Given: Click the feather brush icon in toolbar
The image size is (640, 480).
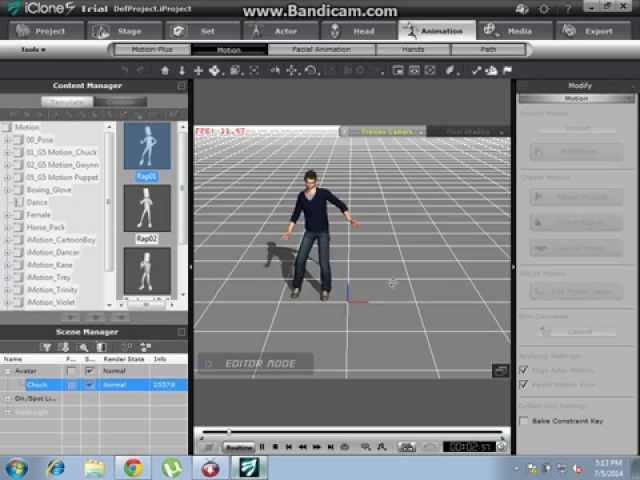Looking at the screenshot, I should (449, 71).
